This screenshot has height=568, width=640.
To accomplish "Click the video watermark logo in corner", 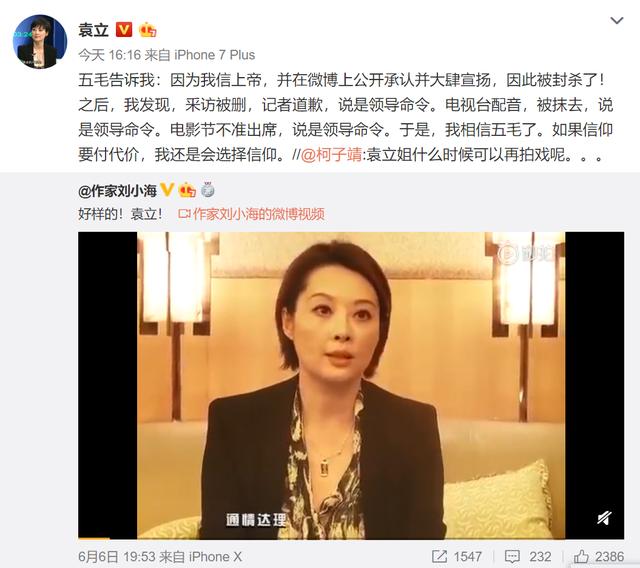I will tap(524, 254).
